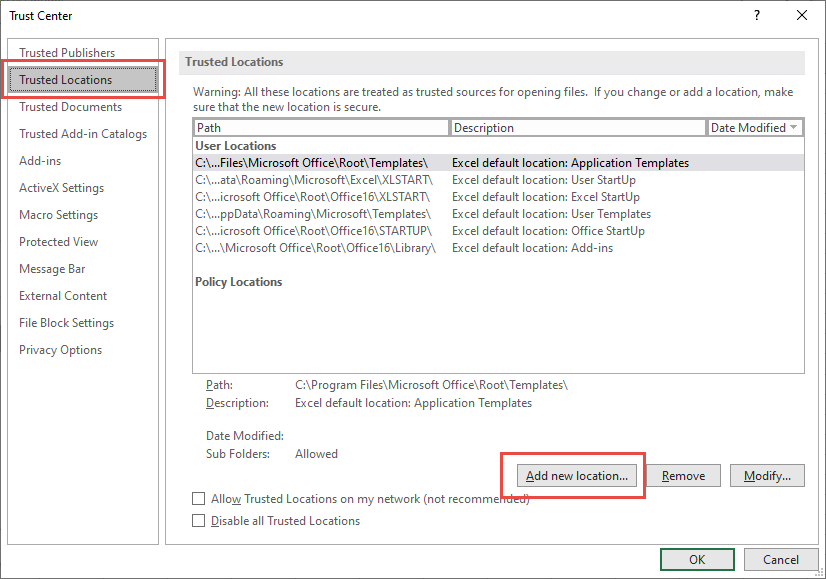Switch to Macro Settings category
Image resolution: width=826 pixels, height=579 pixels.
(58, 215)
